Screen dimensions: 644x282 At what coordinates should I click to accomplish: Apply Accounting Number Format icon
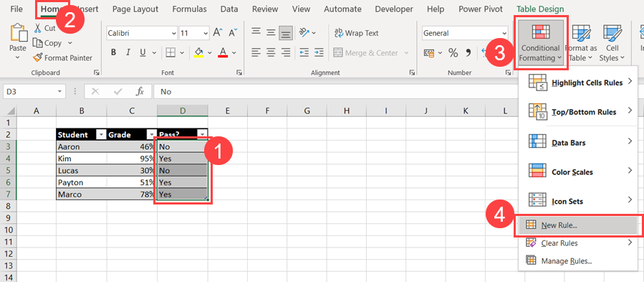(429, 52)
